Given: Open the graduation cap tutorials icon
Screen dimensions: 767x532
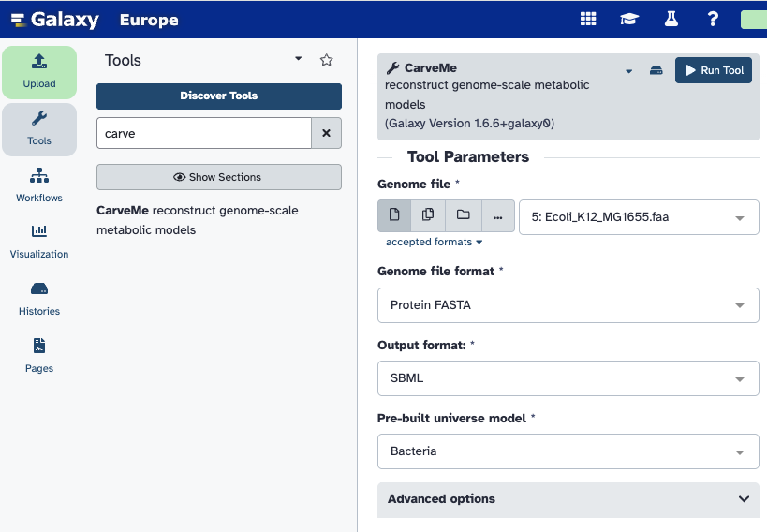Looking at the screenshot, I should coord(629,19).
